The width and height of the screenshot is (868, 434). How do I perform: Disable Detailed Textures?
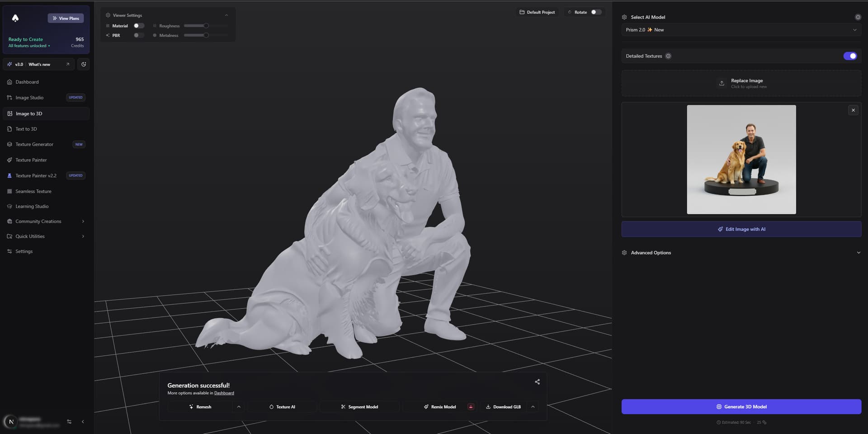850,56
